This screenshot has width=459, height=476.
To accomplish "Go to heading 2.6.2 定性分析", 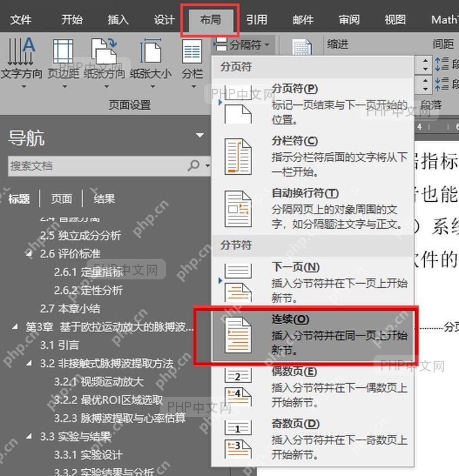I will (x=89, y=290).
